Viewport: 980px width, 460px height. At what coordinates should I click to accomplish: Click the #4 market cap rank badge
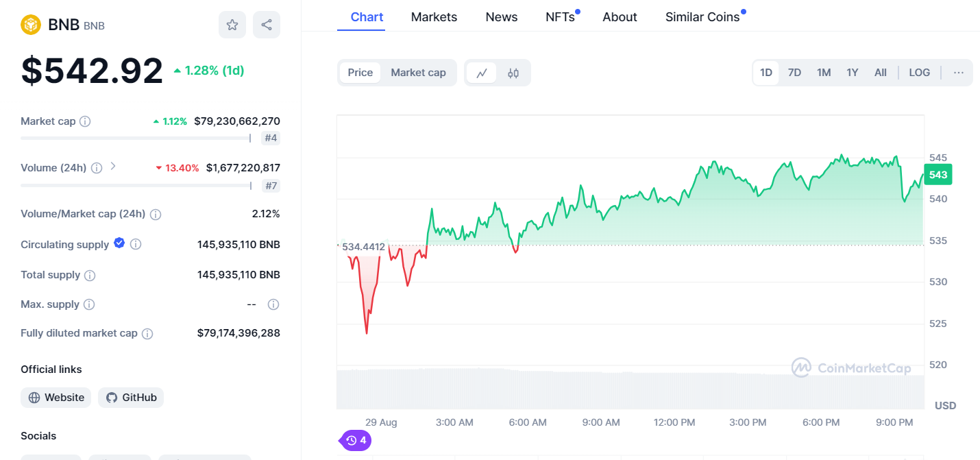271,138
